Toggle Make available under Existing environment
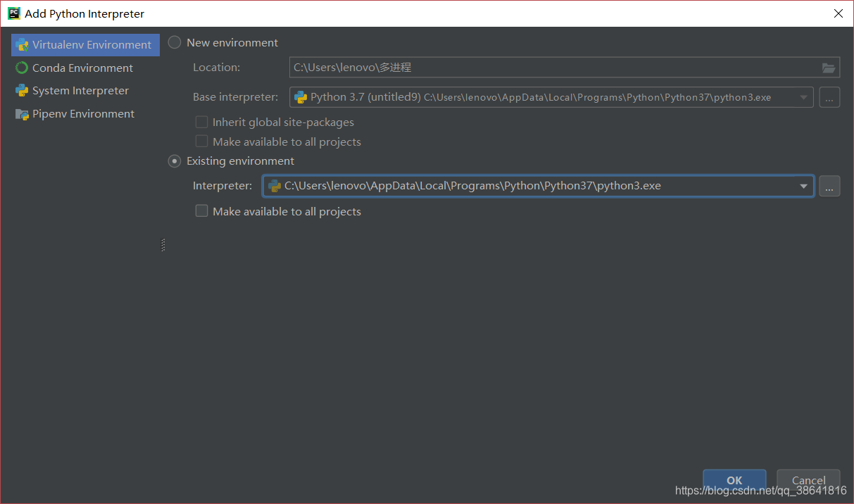854x504 pixels. 201,211
